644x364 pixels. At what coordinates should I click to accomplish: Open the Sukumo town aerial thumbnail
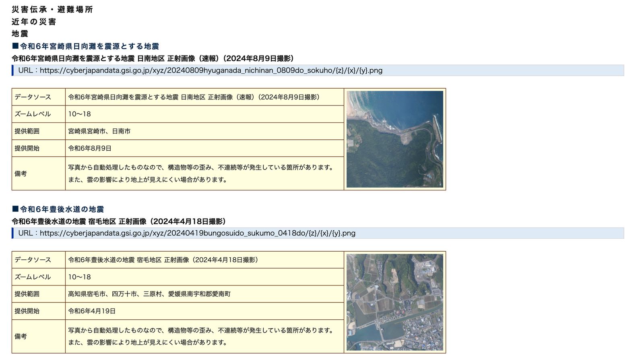394,302
